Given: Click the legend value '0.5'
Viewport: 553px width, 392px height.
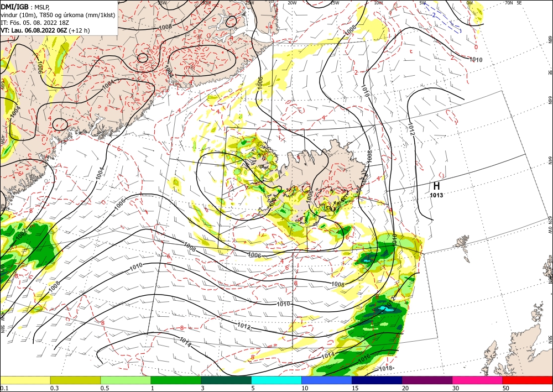Looking at the screenshot, I should (105, 388).
